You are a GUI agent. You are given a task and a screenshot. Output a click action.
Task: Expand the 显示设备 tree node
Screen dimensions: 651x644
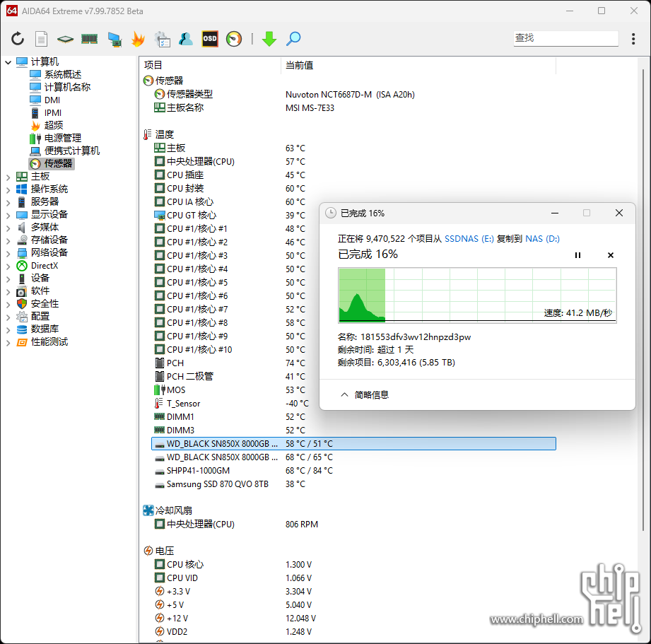coord(8,216)
